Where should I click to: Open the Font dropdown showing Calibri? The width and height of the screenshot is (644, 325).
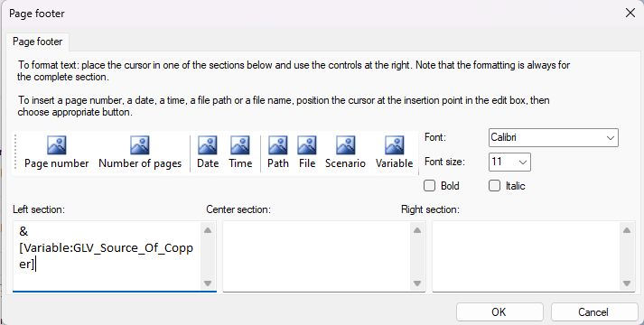click(554, 137)
